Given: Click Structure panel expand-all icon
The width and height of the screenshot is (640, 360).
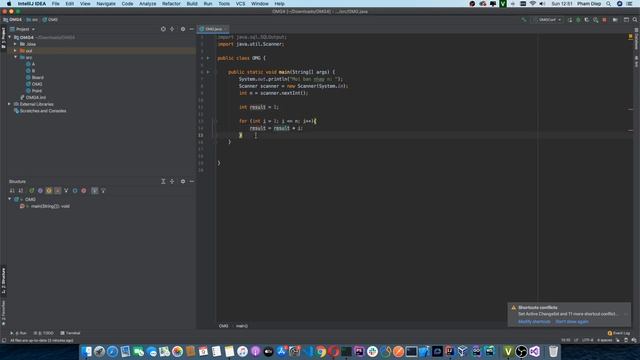Looking at the screenshot, I should point(163,181).
